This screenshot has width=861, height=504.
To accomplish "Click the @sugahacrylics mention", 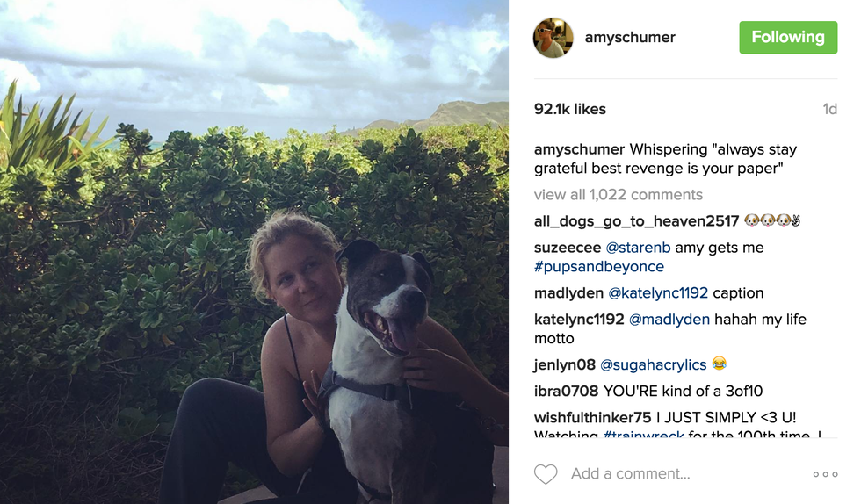I will (x=654, y=364).
